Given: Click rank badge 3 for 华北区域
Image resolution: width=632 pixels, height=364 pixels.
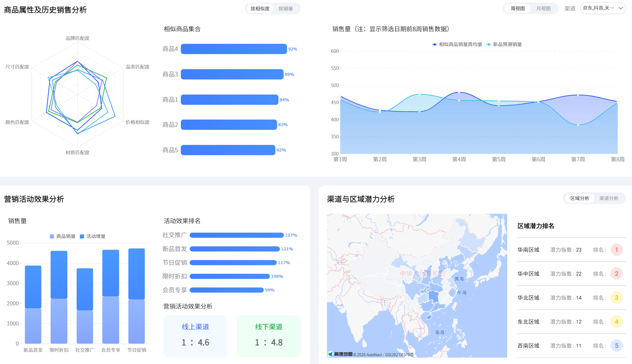Looking at the screenshot, I should point(616,297).
